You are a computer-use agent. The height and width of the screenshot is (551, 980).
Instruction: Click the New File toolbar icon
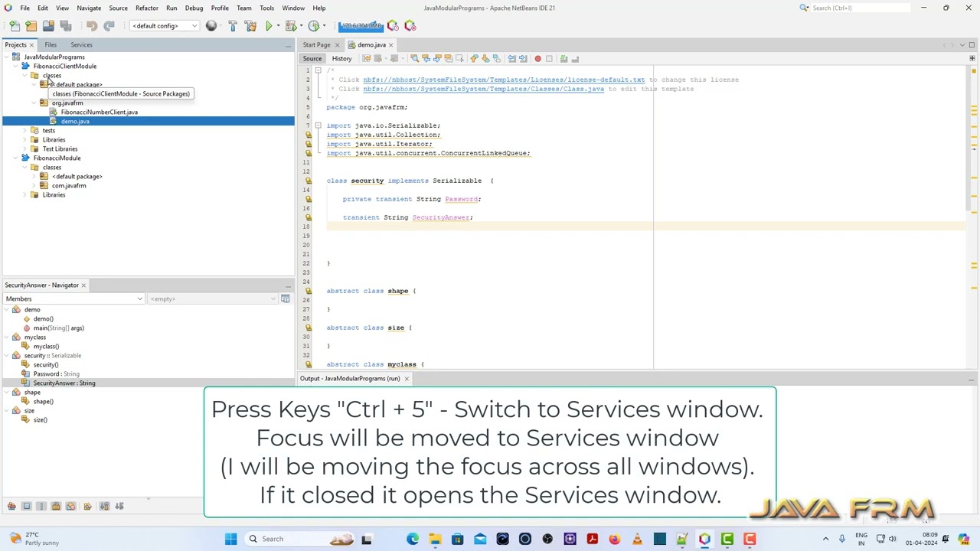(14, 26)
